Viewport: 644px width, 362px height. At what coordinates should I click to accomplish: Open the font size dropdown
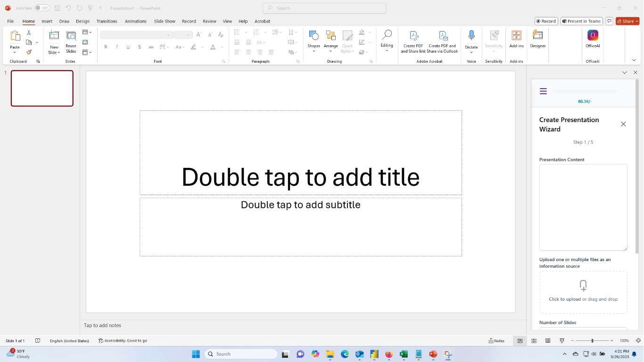[x=189, y=35]
